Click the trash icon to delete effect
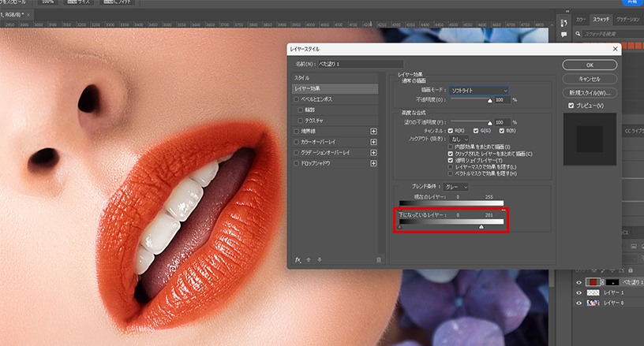644x346 pixels. [x=379, y=259]
